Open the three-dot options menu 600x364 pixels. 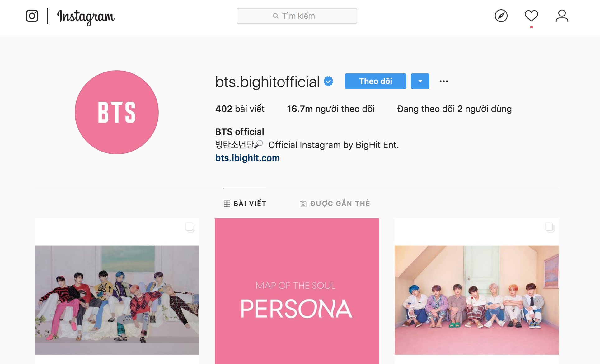443,81
